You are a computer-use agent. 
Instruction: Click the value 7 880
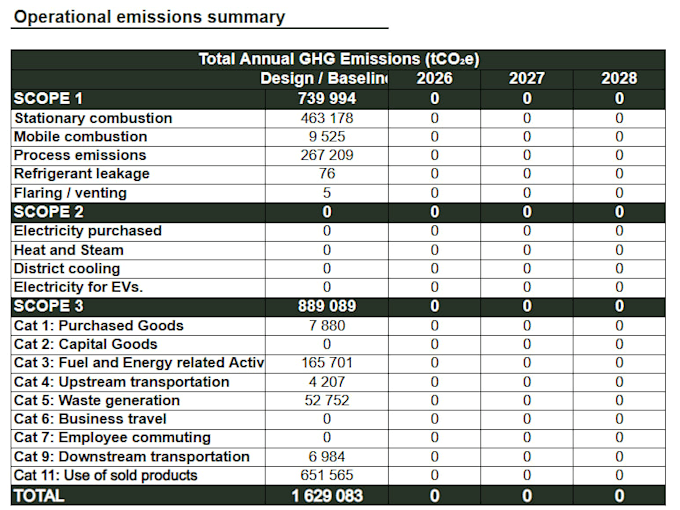(x=327, y=326)
